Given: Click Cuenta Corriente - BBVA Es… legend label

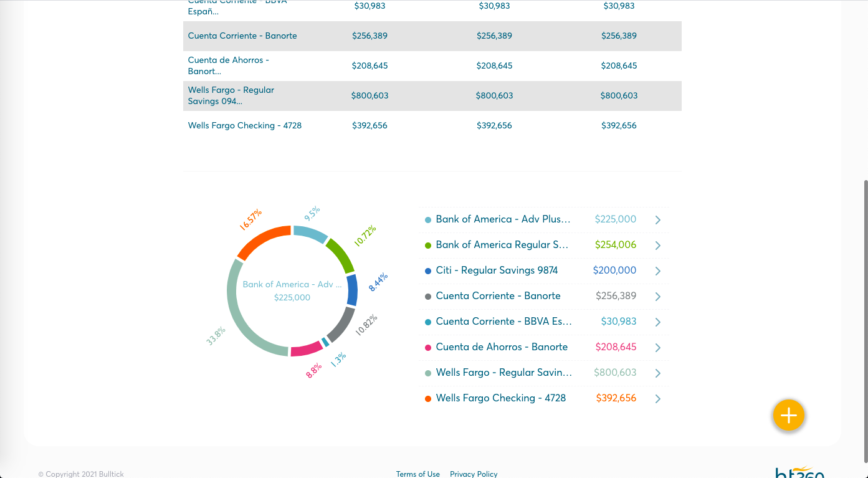Looking at the screenshot, I should pyautogui.click(x=503, y=322).
